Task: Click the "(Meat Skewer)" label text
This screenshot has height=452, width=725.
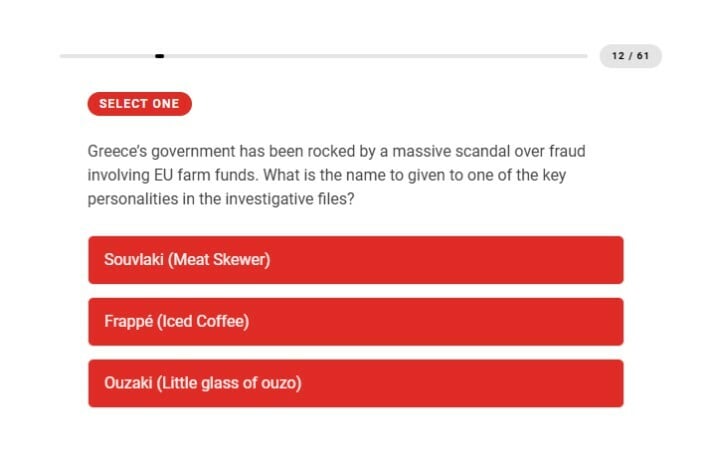Action: (219, 260)
